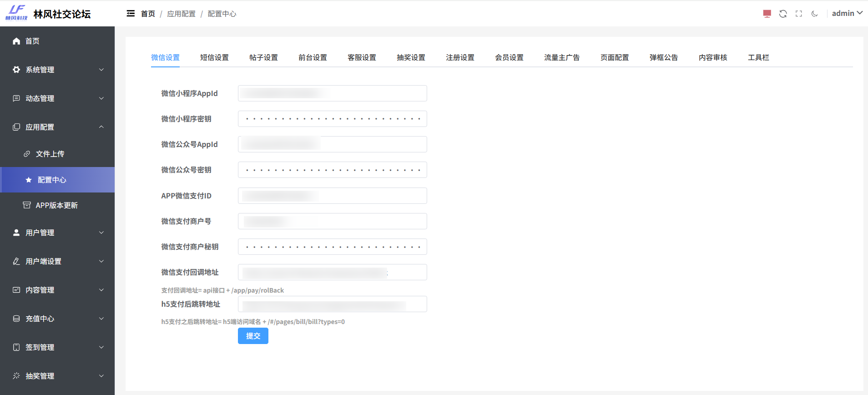Click the 应用配置 breadcrumb
This screenshot has width=868, height=395.
[181, 14]
